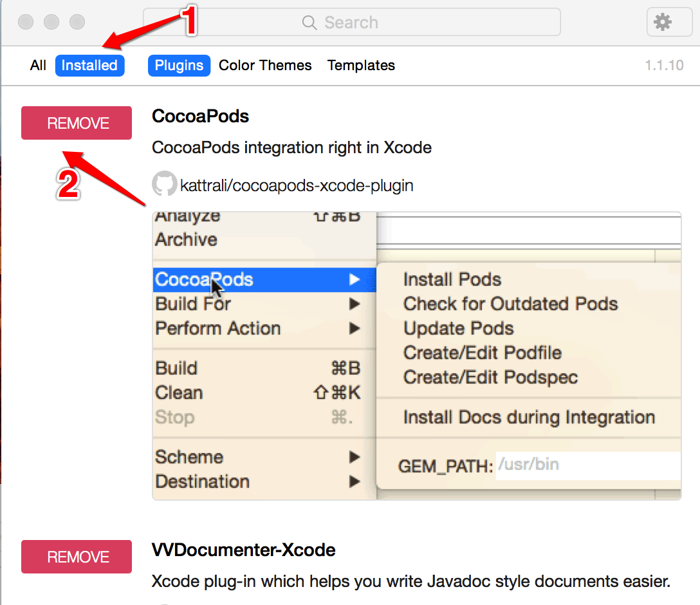Viewport: 700px width, 605px height.
Task: Remove the CocoaPods plugin
Action: 77,123
